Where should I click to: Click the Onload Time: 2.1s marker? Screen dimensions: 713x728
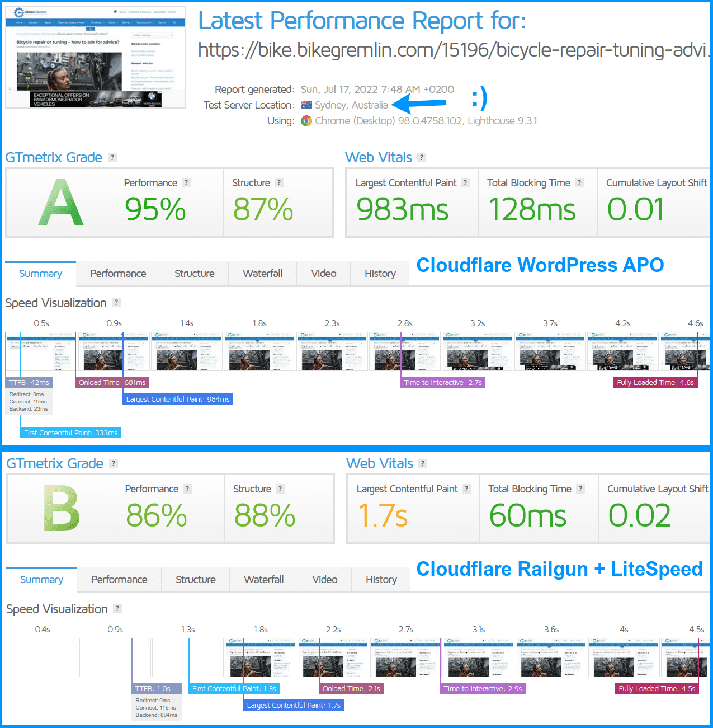tap(351, 689)
